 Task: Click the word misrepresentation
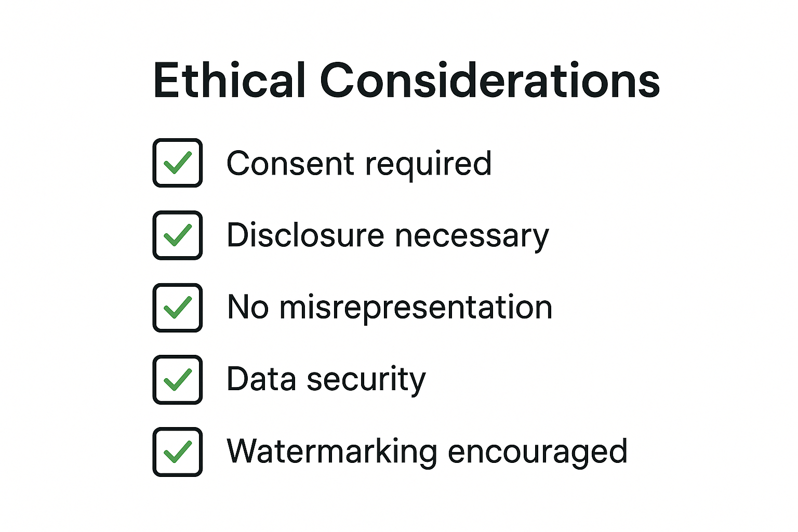pyautogui.click(x=416, y=309)
